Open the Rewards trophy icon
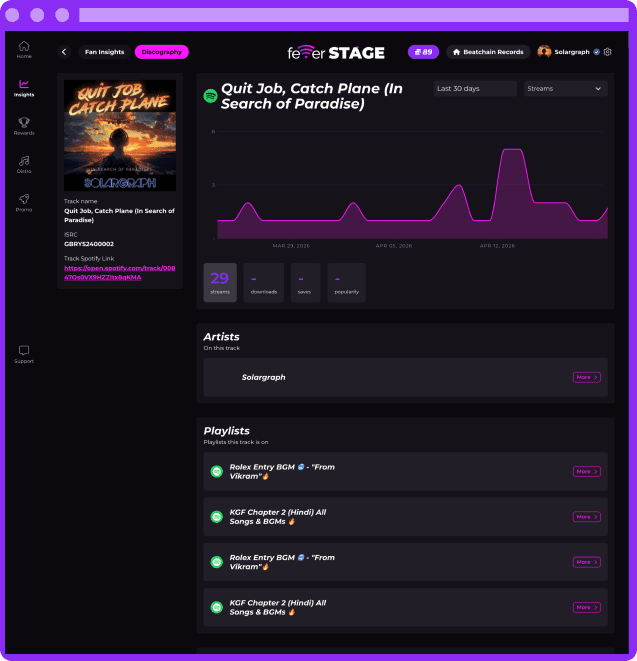 click(x=24, y=126)
